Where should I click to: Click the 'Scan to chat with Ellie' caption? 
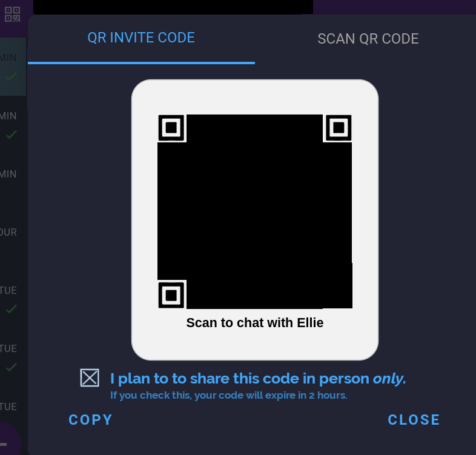(x=255, y=322)
